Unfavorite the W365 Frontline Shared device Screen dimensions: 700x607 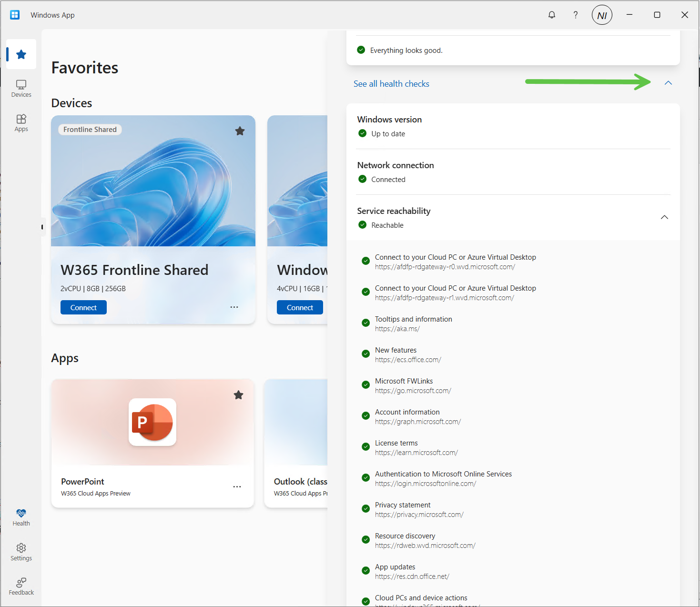(240, 131)
